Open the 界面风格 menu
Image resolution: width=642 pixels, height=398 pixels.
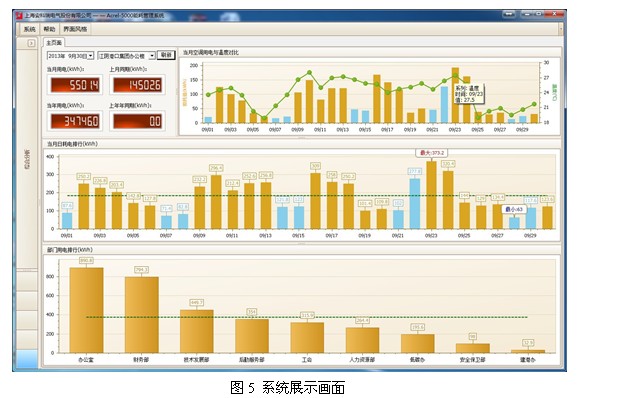click(75, 29)
